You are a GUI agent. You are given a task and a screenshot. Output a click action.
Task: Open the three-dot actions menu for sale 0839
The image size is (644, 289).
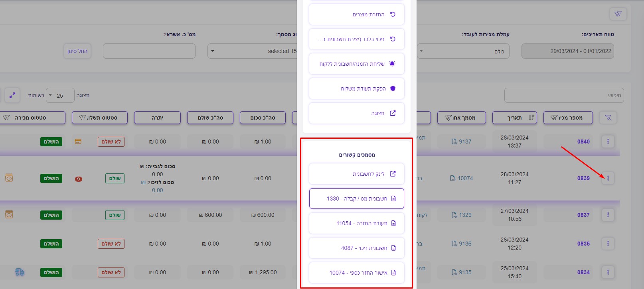pos(608,178)
